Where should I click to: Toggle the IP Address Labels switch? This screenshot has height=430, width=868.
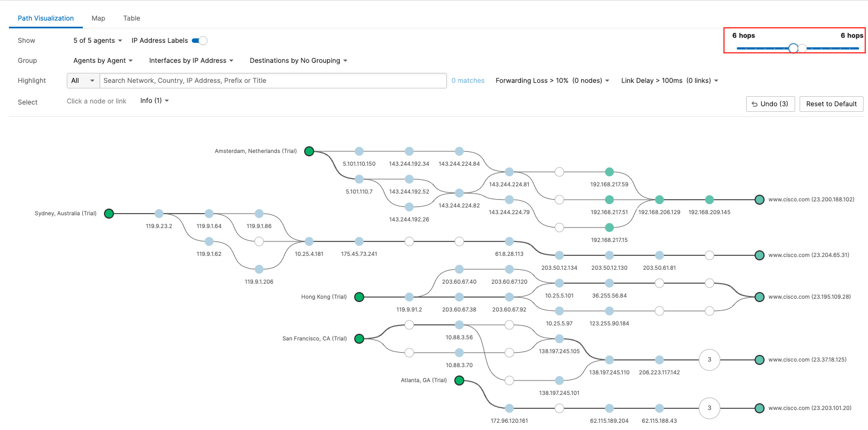click(x=199, y=41)
